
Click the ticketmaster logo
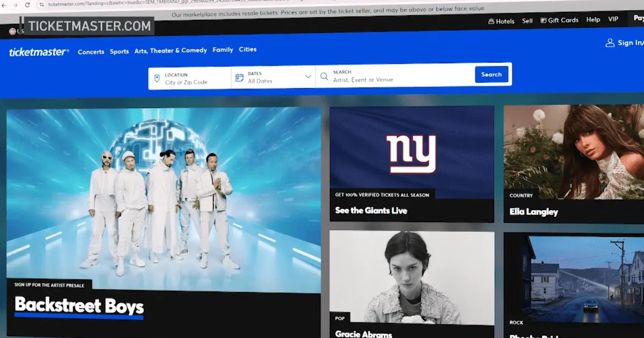(39, 52)
